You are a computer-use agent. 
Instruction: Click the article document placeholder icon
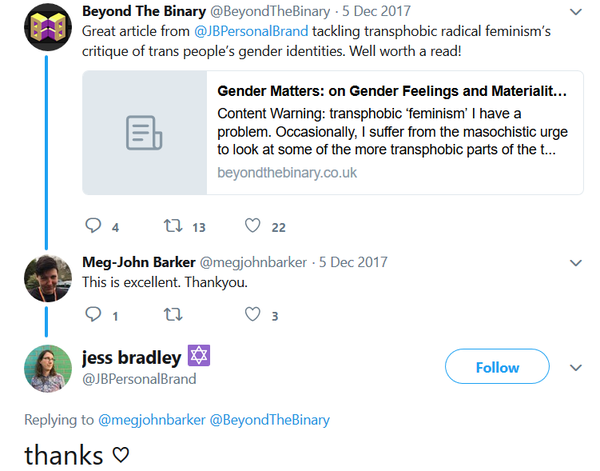144,131
